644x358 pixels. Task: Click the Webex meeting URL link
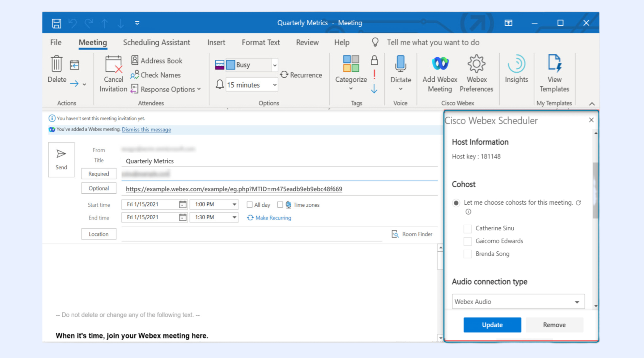(234, 189)
